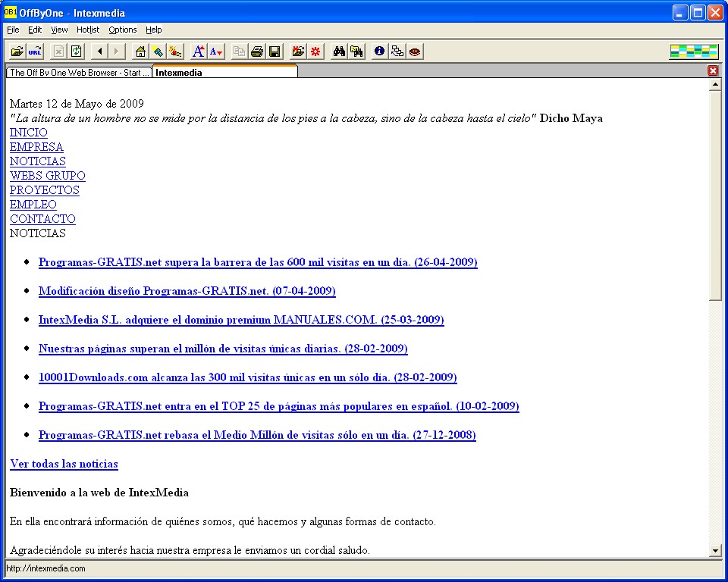
Task: Open the Help menu
Action: [154, 30]
